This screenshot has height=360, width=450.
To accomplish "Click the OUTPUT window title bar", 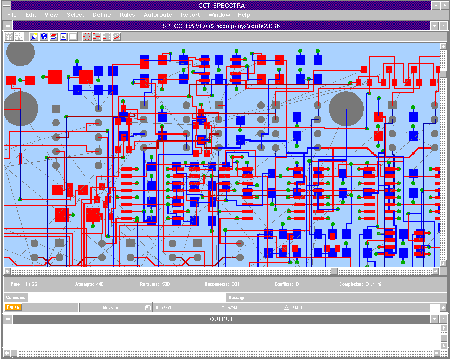I will pyautogui.click(x=221, y=319).
